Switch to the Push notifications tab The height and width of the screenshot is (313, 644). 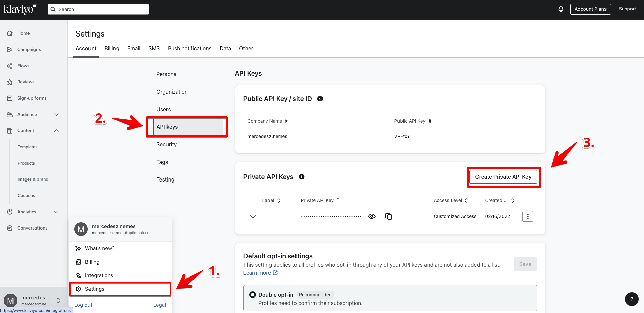point(189,48)
